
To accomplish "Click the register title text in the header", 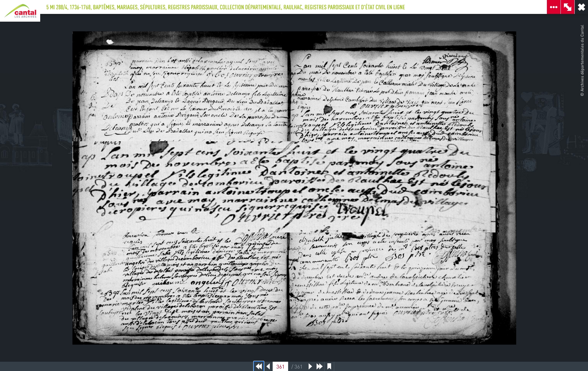I will [225, 7].
